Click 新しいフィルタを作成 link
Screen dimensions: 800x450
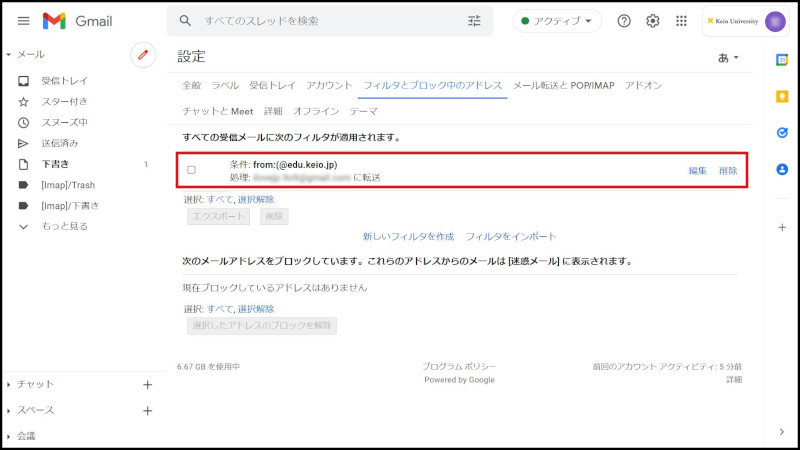[408, 237]
